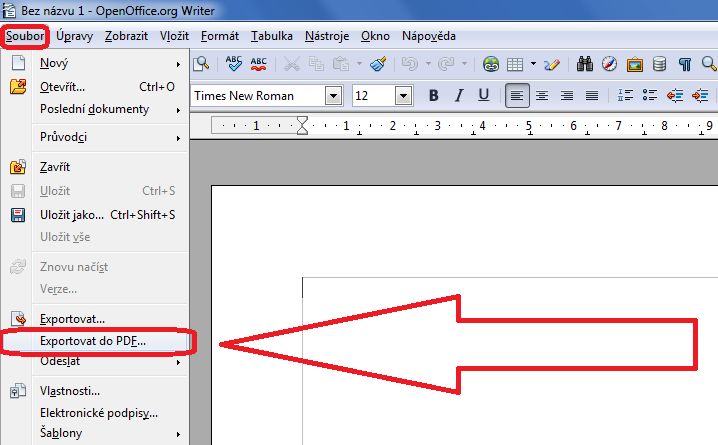
Task: Run Spelling and Grammar check icon
Action: pos(234,64)
